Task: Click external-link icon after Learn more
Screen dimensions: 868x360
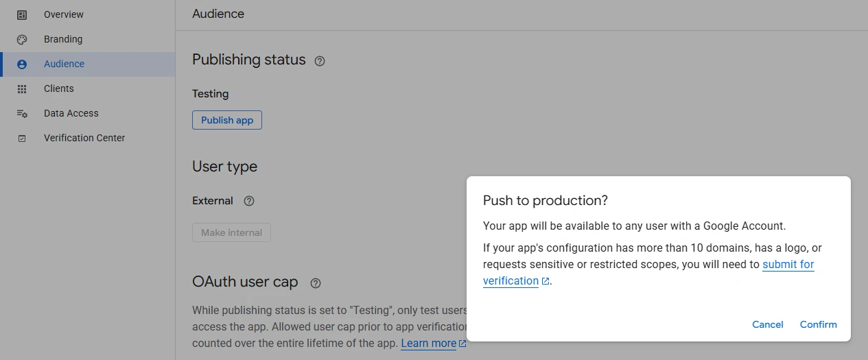Action: (462, 344)
